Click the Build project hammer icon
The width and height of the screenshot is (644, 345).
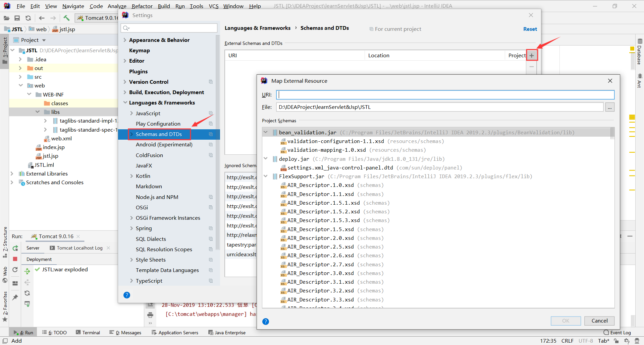pos(66,18)
